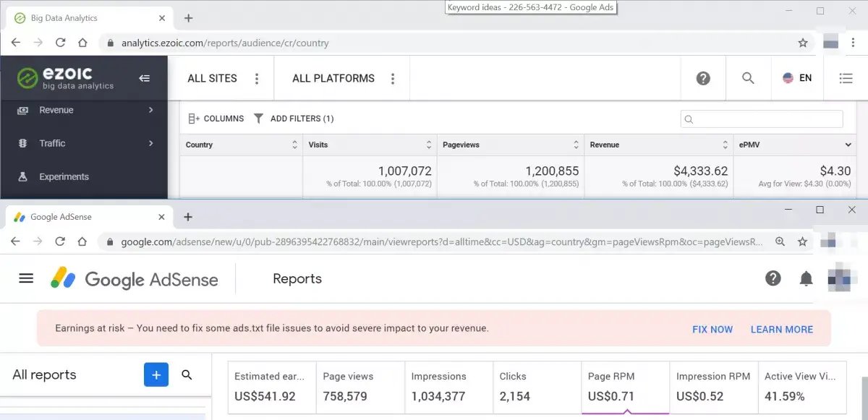The height and width of the screenshot is (420, 868).
Task: Go back in the AdSense browser window
Action: (16, 241)
